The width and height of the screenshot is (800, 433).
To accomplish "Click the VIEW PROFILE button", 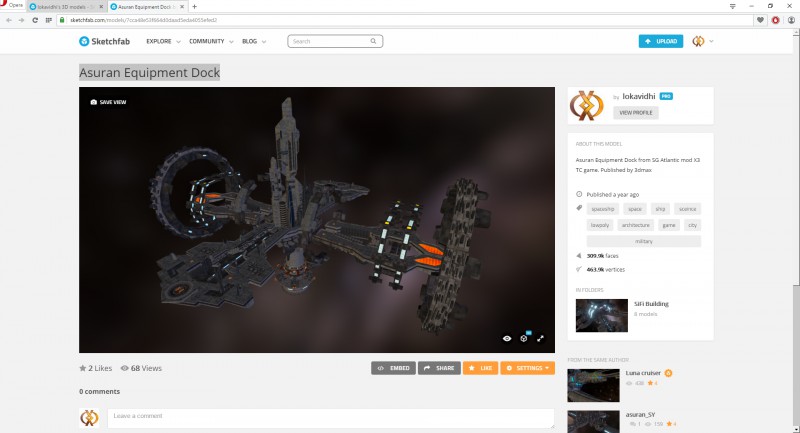I will pyautogui.click(x=636, y=113).
